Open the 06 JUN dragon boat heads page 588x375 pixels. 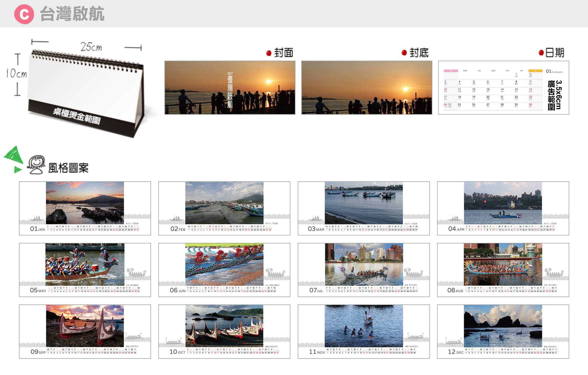click(x=224, y=270)
